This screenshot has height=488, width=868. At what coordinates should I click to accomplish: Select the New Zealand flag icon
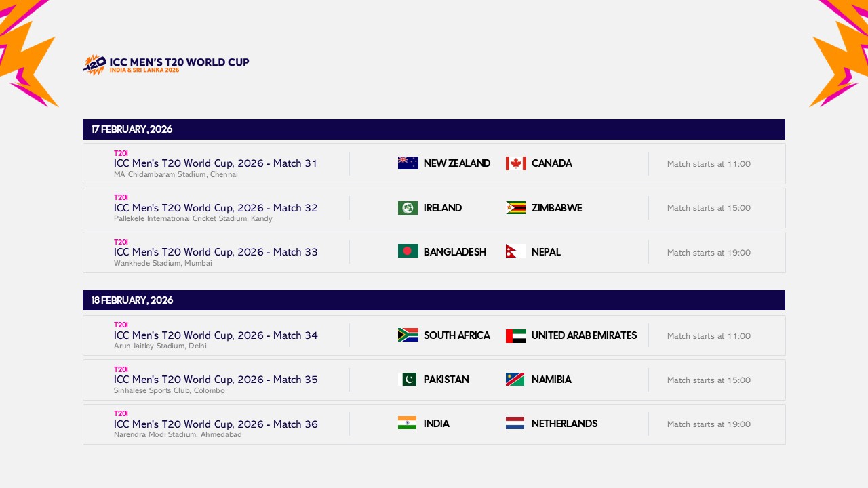pos(408,163)
